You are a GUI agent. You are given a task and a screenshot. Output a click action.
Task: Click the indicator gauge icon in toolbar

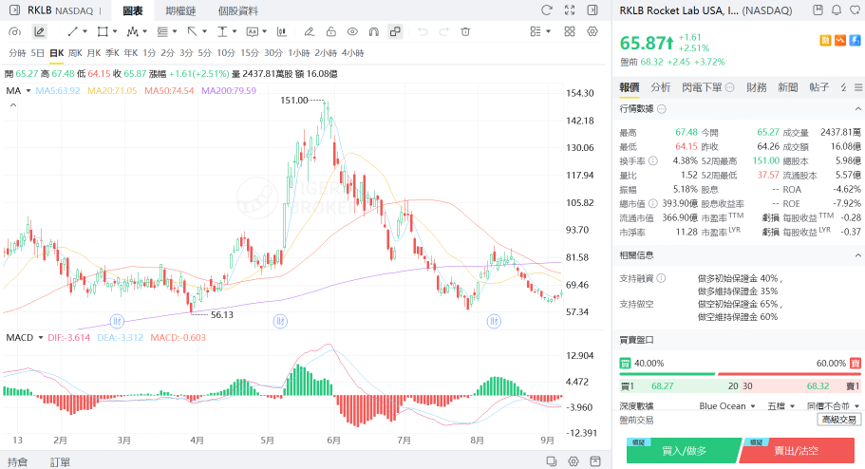pos(15,31)
